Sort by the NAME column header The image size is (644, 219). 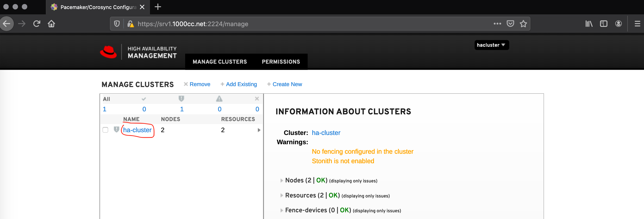coord(131,119)
